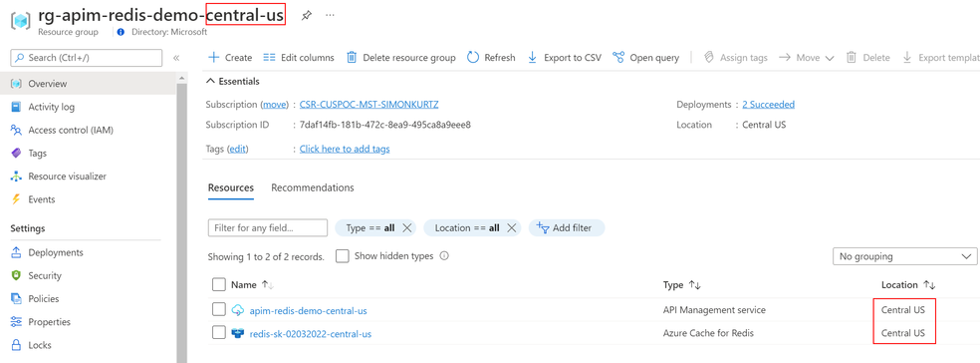
Task: Click the Activity log icon
Action: coord(17,107)
